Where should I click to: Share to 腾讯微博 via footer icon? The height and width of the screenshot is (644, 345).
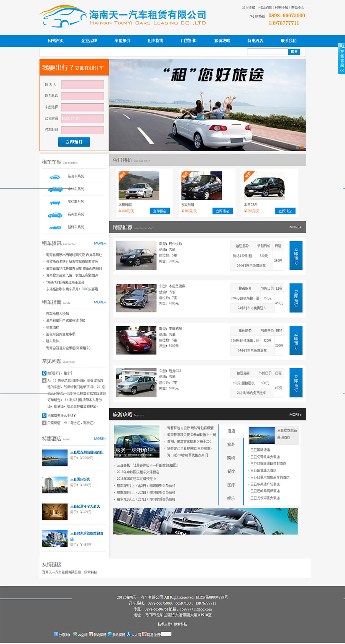(110, 634)
